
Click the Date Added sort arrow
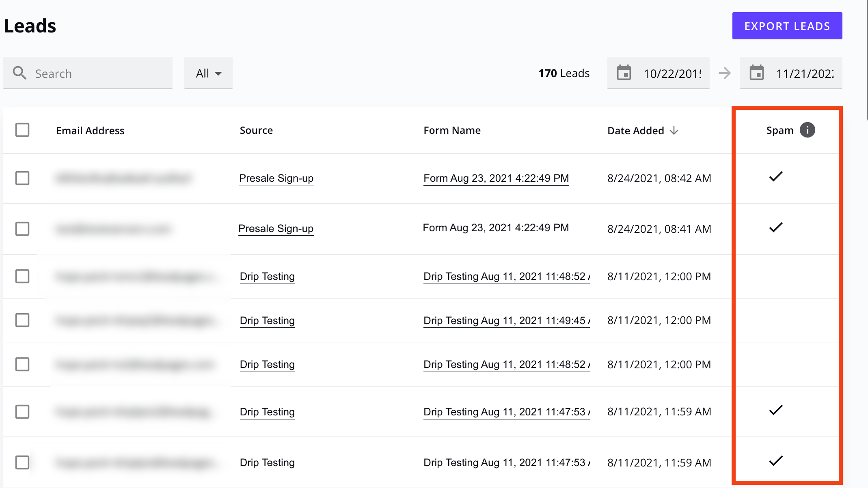674,130
